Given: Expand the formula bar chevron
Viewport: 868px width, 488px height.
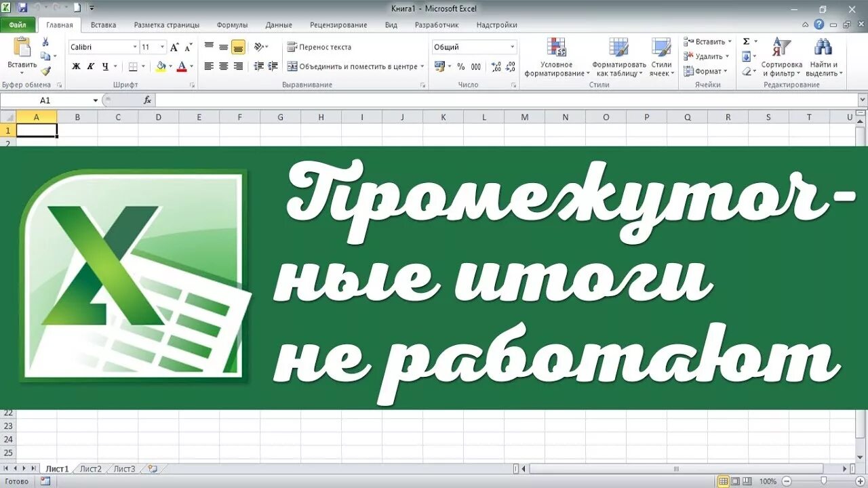Looking at the screenshot, I should point(862,100).
